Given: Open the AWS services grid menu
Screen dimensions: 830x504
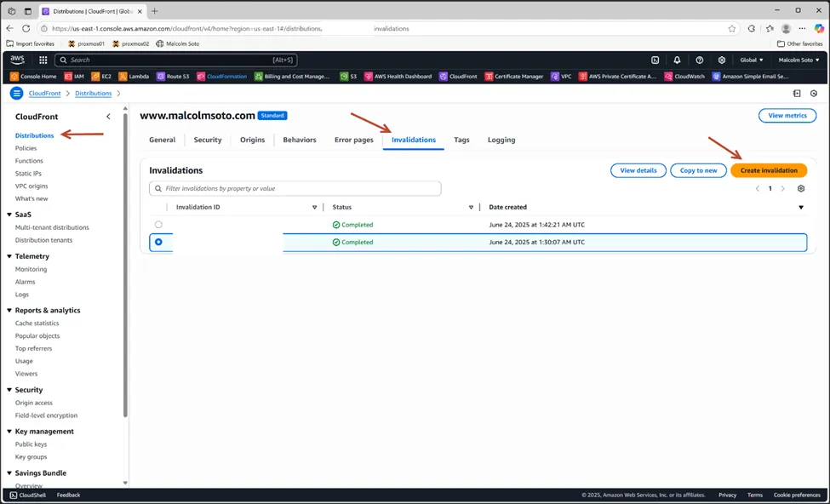Looking at the screenshot, I should click(x=42, y=60).
